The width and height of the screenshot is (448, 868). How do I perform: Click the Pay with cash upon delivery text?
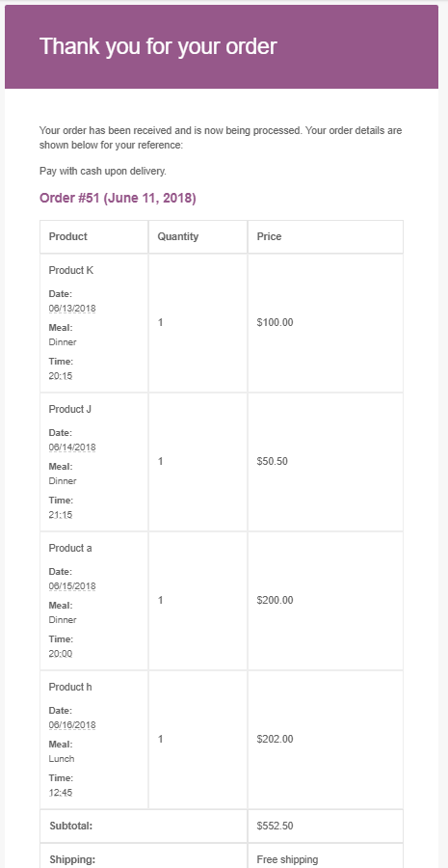point(103,171)
